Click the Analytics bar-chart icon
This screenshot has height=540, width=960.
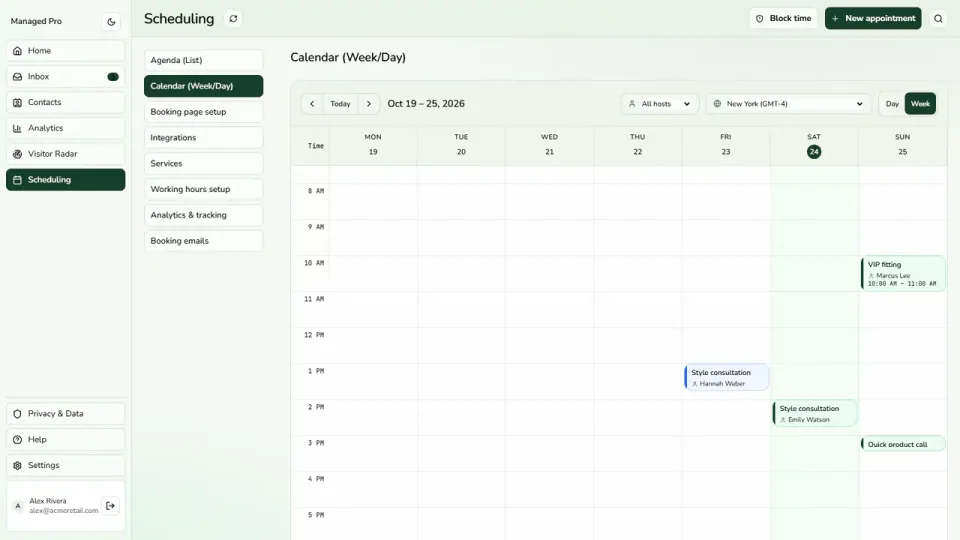pyautogui.click(x=17, y=128)
